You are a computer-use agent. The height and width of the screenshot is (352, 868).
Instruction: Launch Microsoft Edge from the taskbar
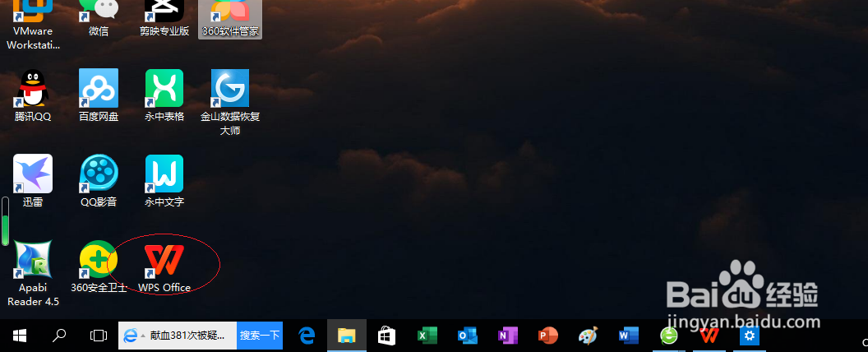tap(307, 335)
